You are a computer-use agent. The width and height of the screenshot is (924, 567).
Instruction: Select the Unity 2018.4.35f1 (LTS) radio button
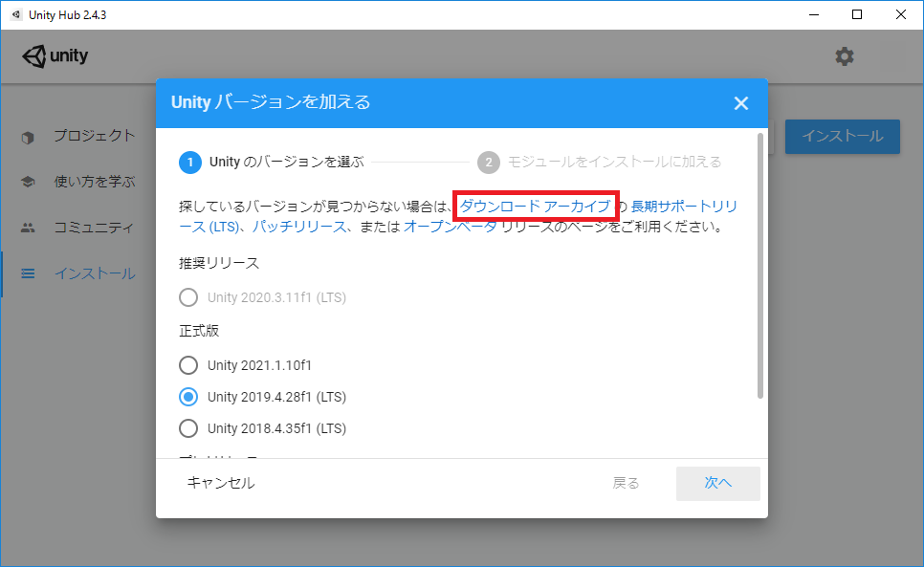pyautogui.click(x=188, y=428)
